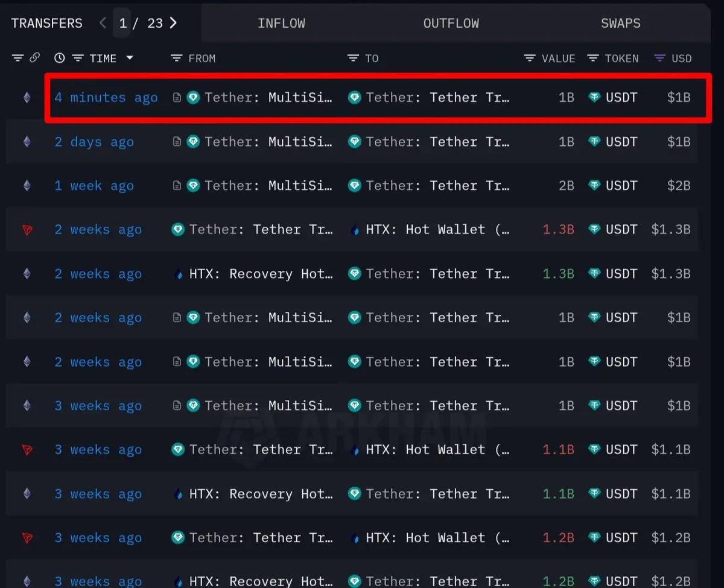Click Tron chain icon on the red 1.1B row
Screen dimensions: 724x588
tap(27, 450)
